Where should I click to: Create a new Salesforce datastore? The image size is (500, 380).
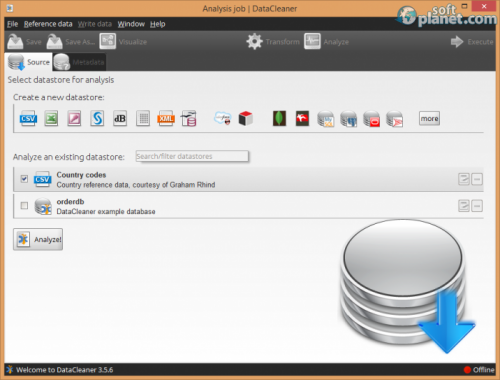tap(223, 118)
